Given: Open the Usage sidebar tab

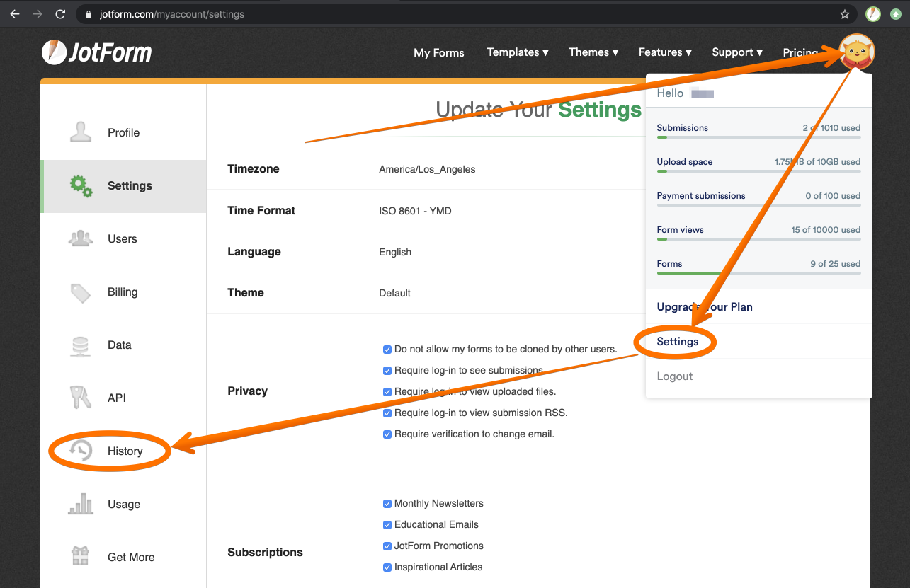Looking at the screenshot, I should tap(123, 504).
